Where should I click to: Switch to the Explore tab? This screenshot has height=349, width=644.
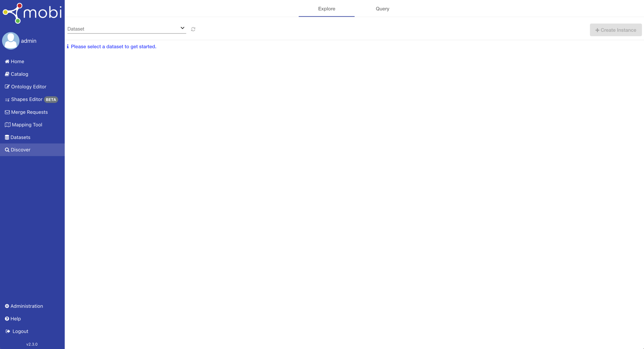point(326,9)
